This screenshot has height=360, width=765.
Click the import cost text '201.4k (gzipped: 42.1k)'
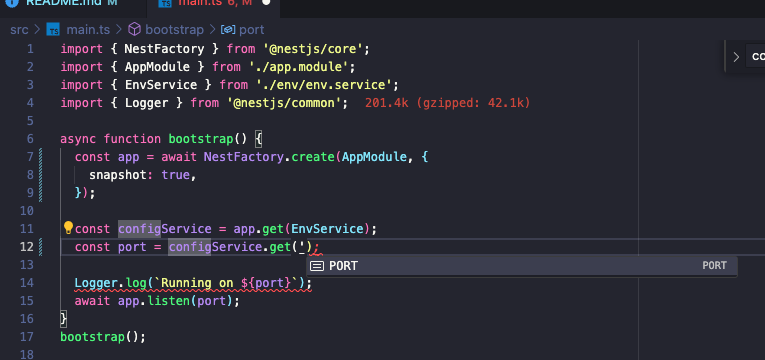447,103
